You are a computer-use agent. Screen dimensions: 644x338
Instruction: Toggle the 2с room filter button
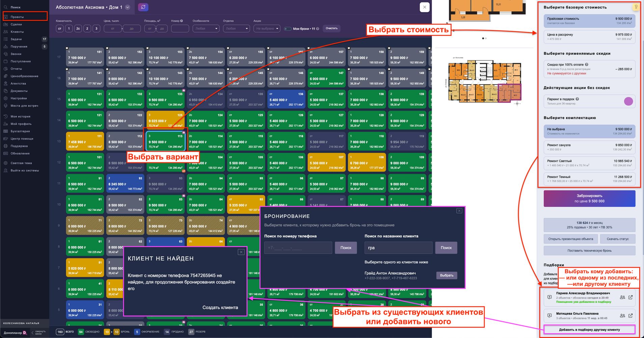click(78, 29)
